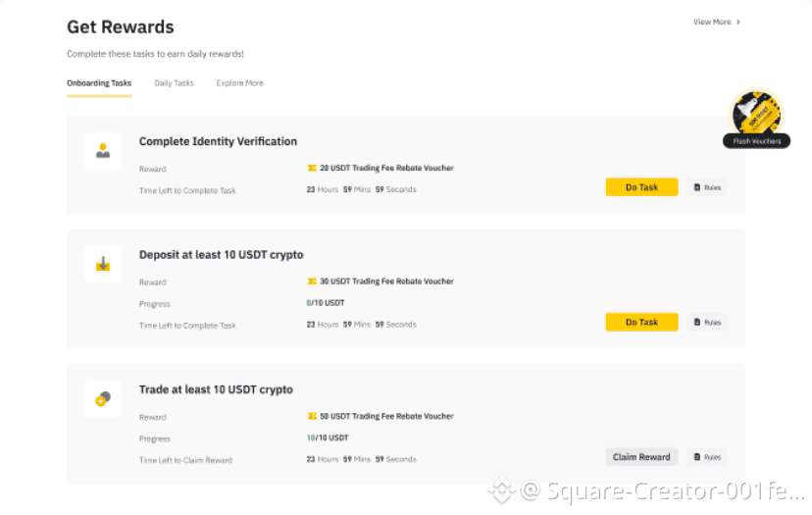
Task: Open Rules for the deposit task
Action: [x=707, y=322]
